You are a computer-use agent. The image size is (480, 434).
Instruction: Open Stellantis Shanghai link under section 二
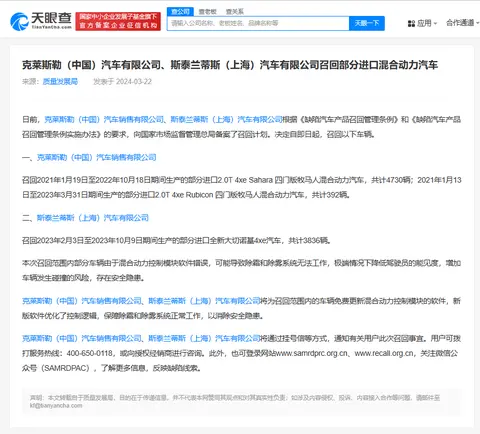93,218
